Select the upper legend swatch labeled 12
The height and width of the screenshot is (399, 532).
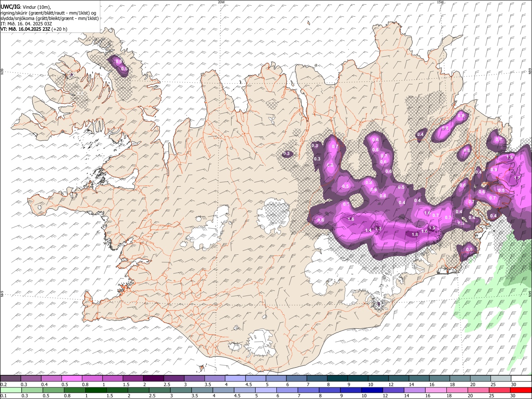click(x=398, y=378)
